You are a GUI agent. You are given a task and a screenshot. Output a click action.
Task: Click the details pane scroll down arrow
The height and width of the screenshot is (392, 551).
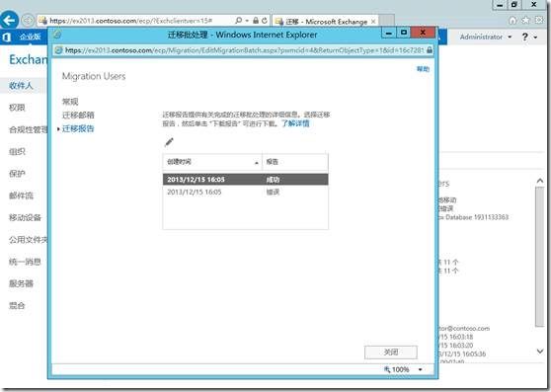tap(540, 351)
